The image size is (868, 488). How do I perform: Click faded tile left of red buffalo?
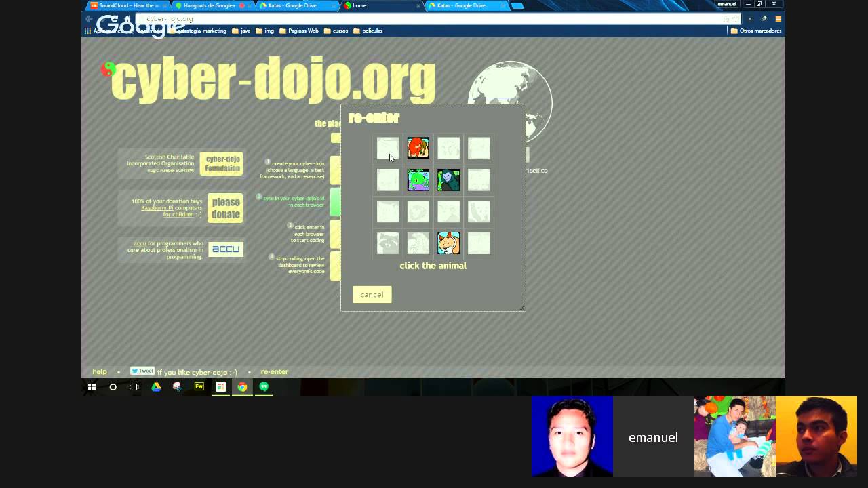[388, 148]
